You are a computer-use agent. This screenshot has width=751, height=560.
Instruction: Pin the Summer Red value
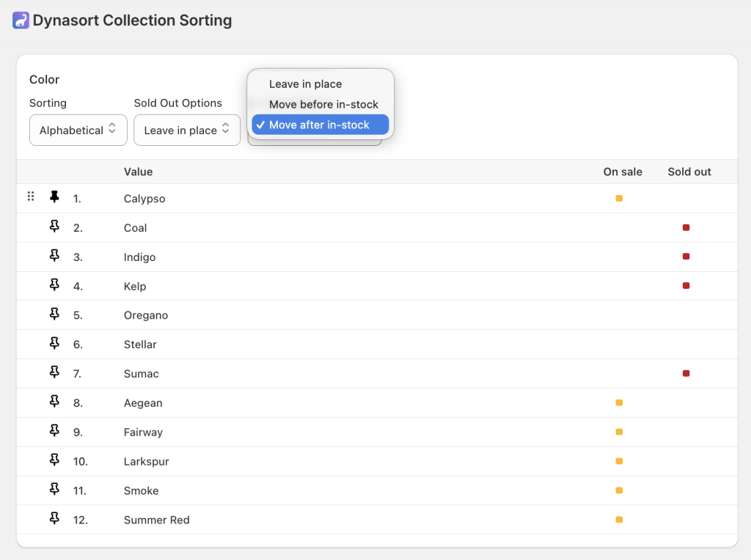pyautogui.click(x=54, y=518)
